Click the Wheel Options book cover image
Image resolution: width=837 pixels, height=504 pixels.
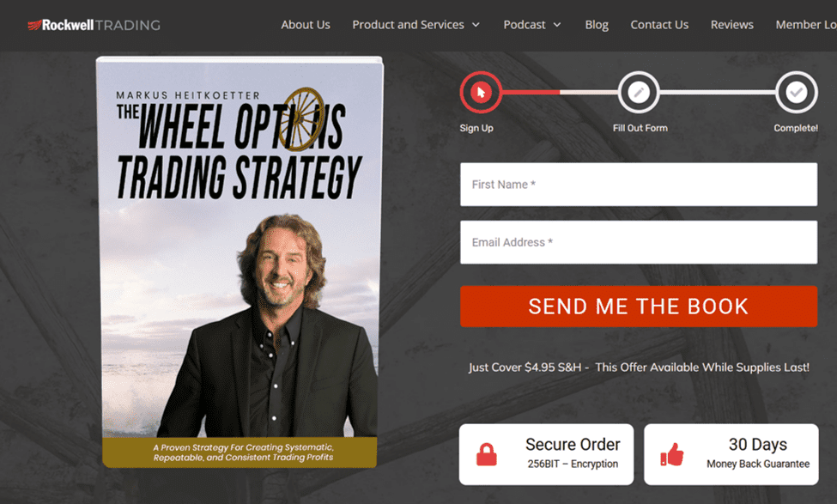[x=240, y=262]
